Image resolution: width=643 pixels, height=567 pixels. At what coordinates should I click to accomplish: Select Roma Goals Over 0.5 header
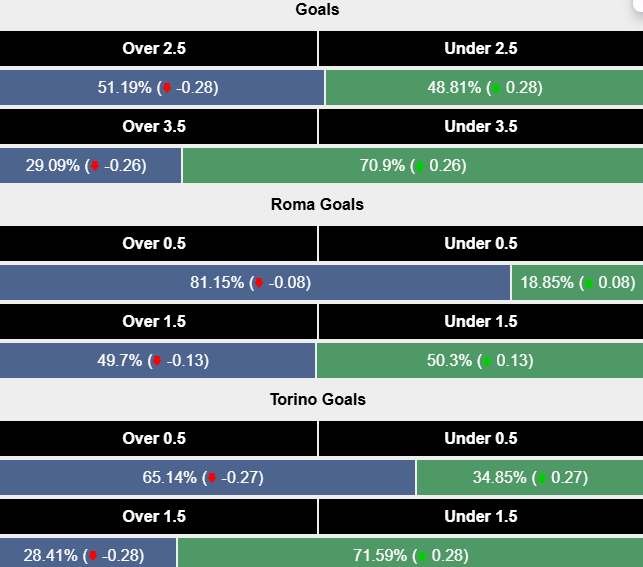[x=158, y=243]
